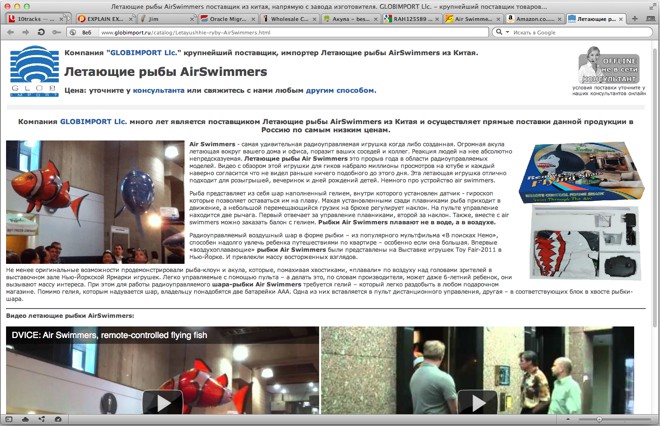Go back to the previous page
The height and width of the screenshot is (426, 660).
tap(11, 32)
